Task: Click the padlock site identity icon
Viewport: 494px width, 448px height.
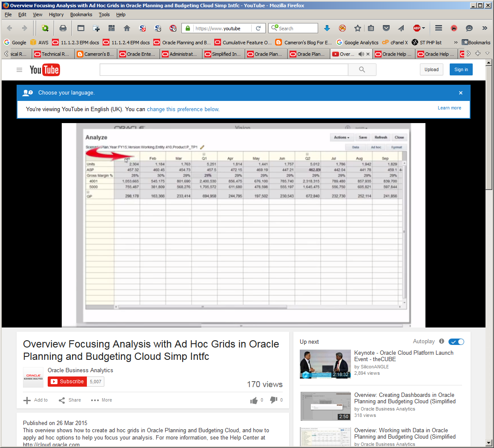Action: pos(188,29)
